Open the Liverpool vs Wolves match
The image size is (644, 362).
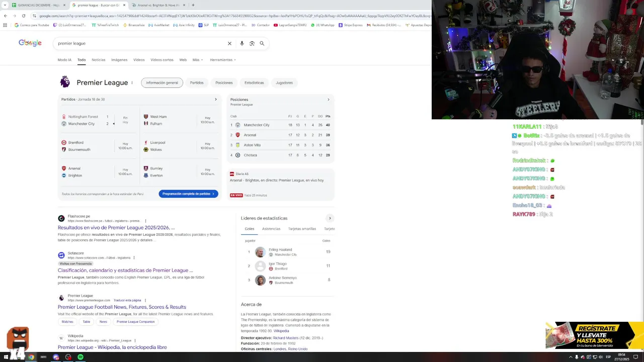pyautogui.click(x=180, y=146)
